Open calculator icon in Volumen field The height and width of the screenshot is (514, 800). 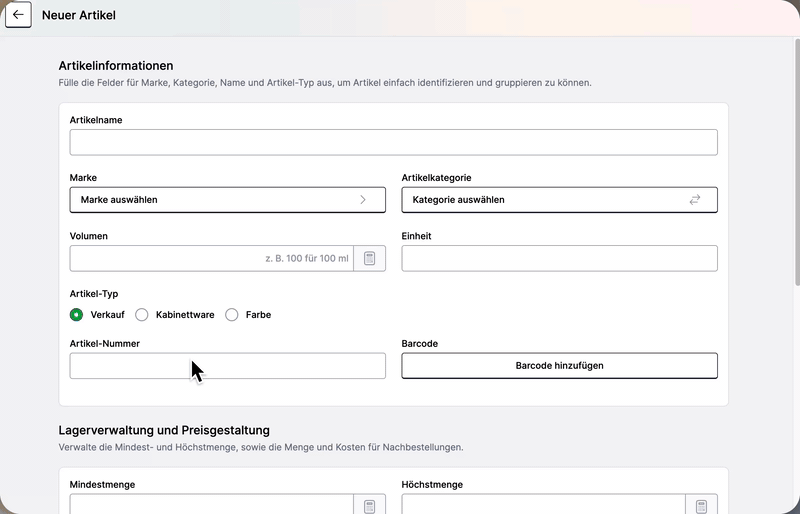(x=369, y=258)
